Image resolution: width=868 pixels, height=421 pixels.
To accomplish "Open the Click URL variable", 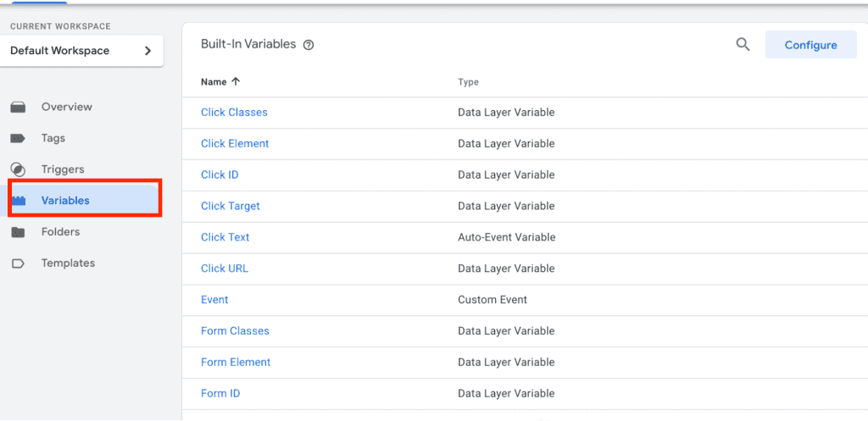I will coord(225,269).
